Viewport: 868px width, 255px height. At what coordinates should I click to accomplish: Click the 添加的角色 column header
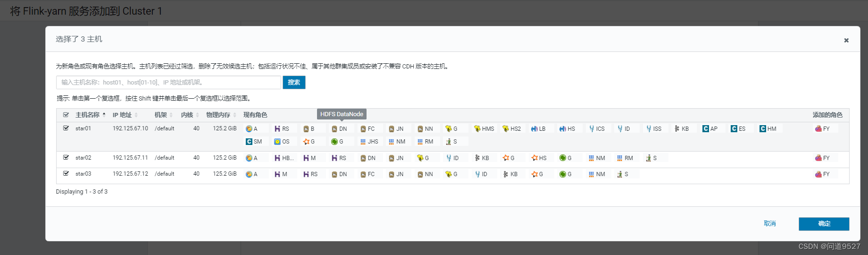[x=827, y=115]
